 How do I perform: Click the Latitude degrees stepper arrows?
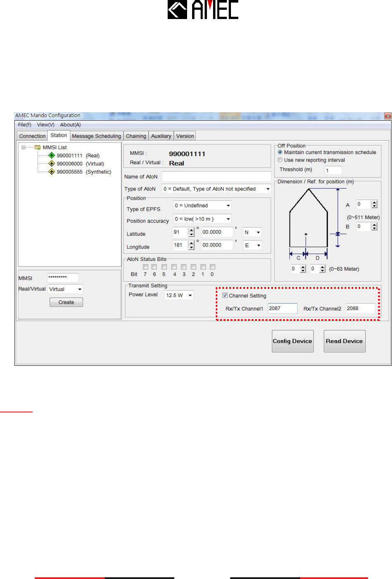click(191, 232)
